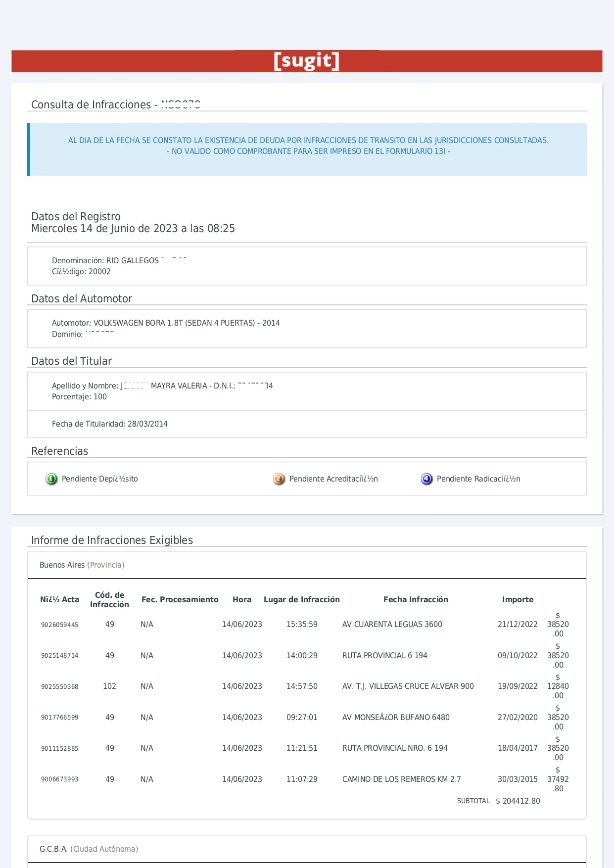
Task: Click acta number 9011152885
Action: pos(59,749)
